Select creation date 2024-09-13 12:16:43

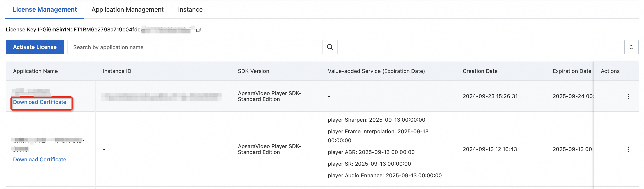[x=490, y=149]
